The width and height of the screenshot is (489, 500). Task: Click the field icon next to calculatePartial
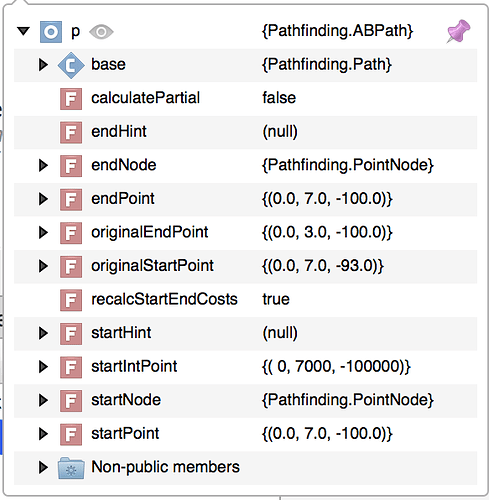pos(71,99)
